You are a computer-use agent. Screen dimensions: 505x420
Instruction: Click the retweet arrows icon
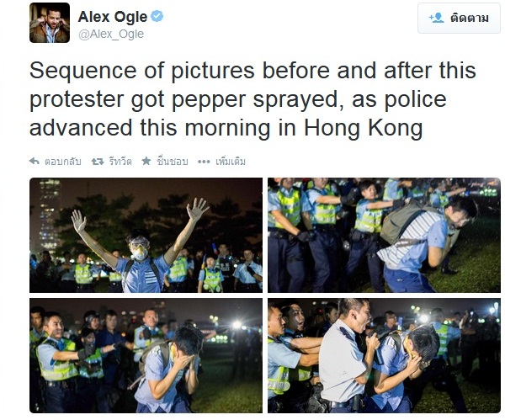click(98, 161)
